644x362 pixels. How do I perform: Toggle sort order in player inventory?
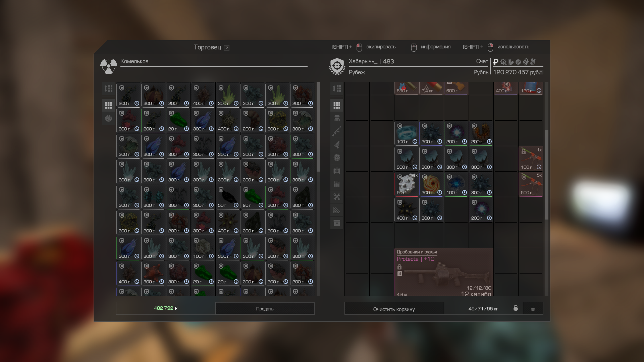point(337,88)
